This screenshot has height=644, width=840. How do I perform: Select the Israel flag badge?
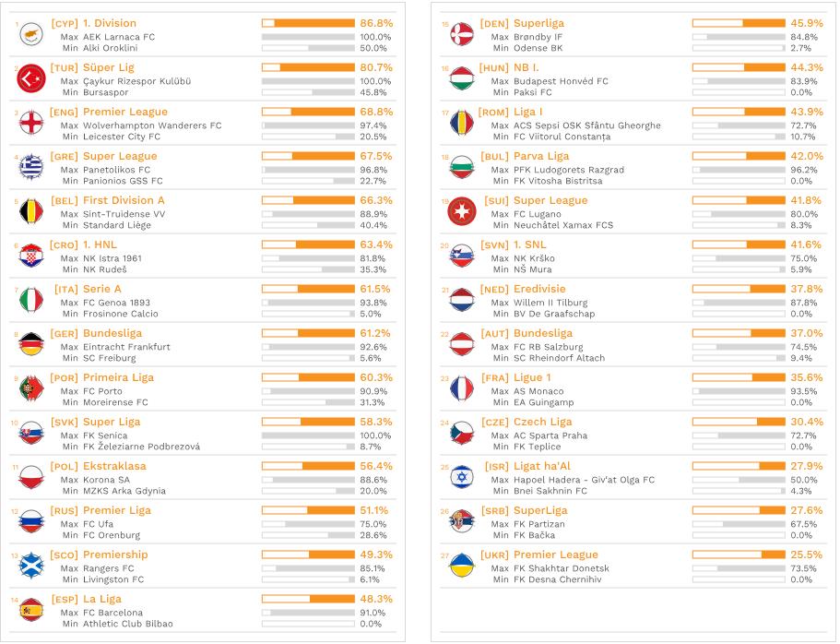(x=462, y=478)
